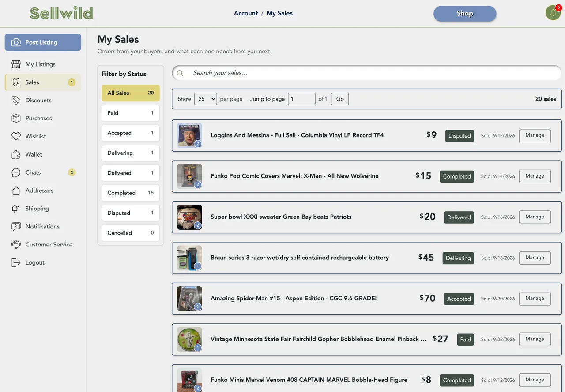Click the Logout arrow icon
This screenshot has width=565, height=392.
pyautogui.click(x=16, y=263)
